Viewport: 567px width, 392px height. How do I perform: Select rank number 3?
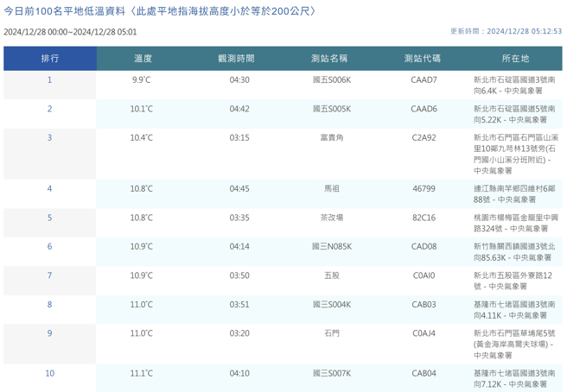(x=49, y=137)
